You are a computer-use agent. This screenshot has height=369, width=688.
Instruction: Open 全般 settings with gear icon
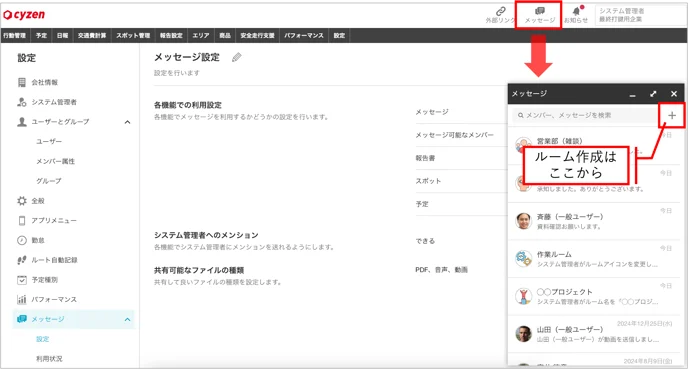(x=31, y=201)
